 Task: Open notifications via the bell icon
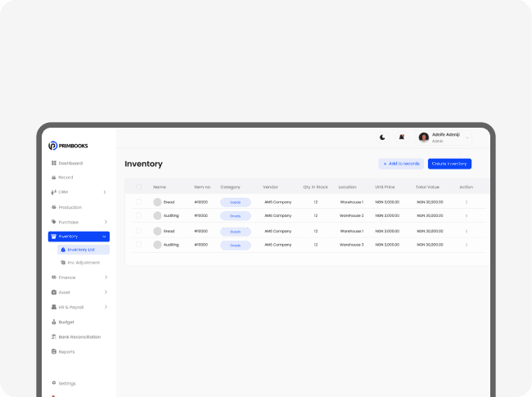(402, 138)
